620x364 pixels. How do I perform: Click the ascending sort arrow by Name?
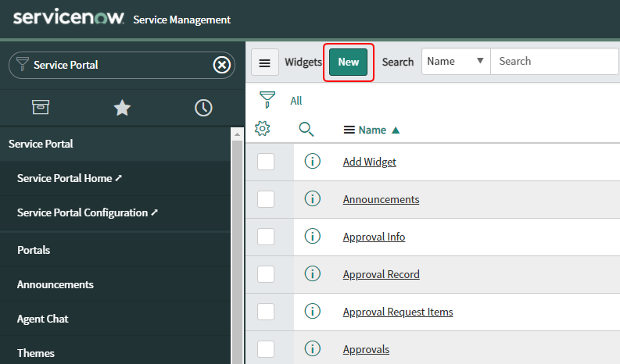(396, 130)
